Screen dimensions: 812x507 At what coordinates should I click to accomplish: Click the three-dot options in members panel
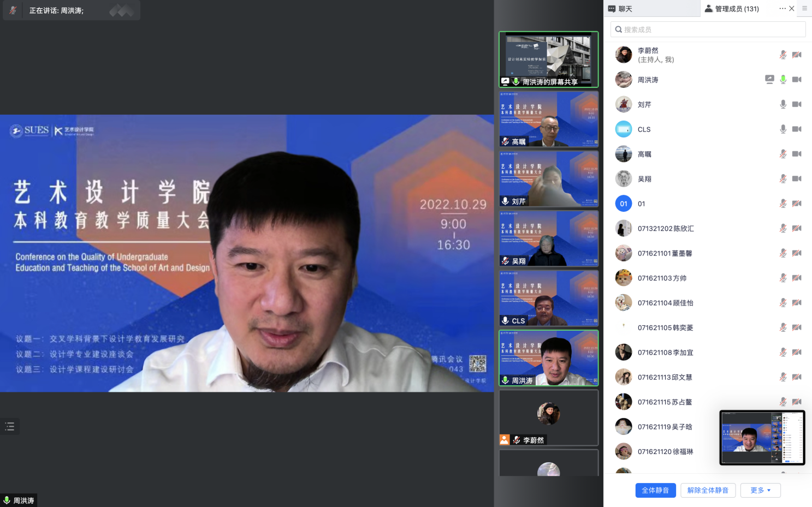(x=782, y=9)
